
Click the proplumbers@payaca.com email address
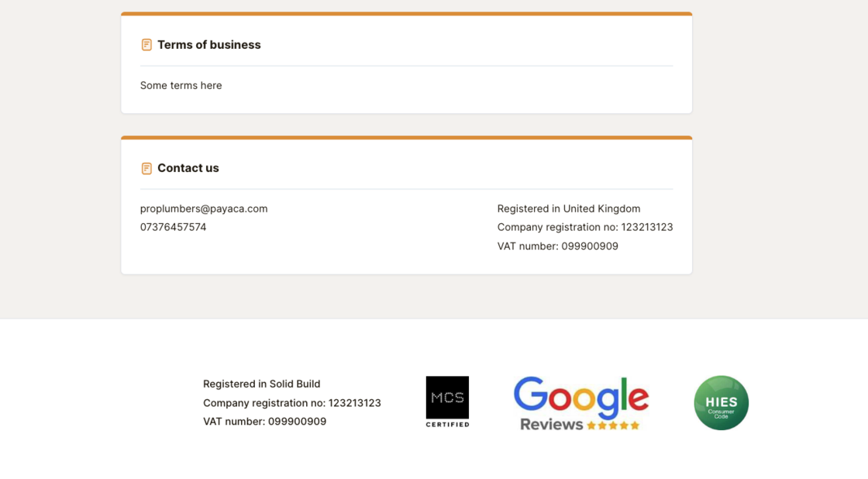[204, 208]
